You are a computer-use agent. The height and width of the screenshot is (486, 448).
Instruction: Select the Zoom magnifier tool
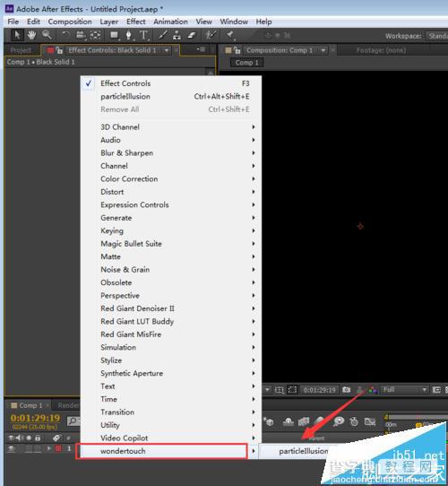pyautogui.click(x=47, y=35)
